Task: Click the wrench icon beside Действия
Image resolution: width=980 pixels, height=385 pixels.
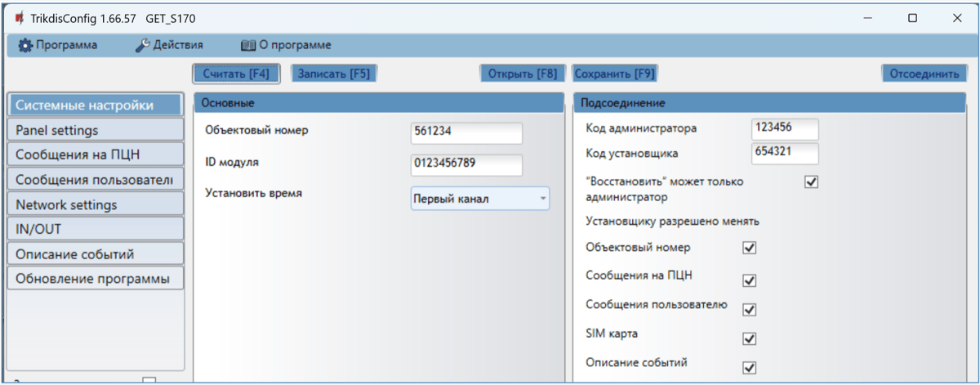Action: pyautogui.click(x=140, y=45)
